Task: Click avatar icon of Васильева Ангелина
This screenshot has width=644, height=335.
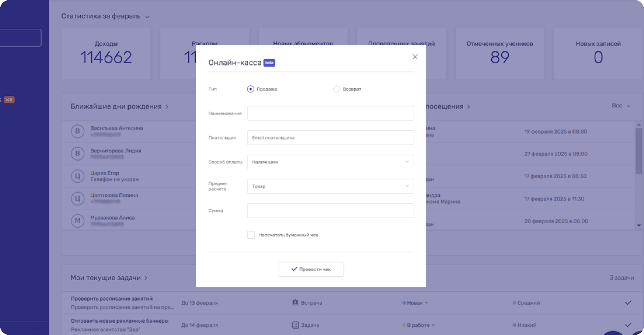Action: (x=78, y=131)
